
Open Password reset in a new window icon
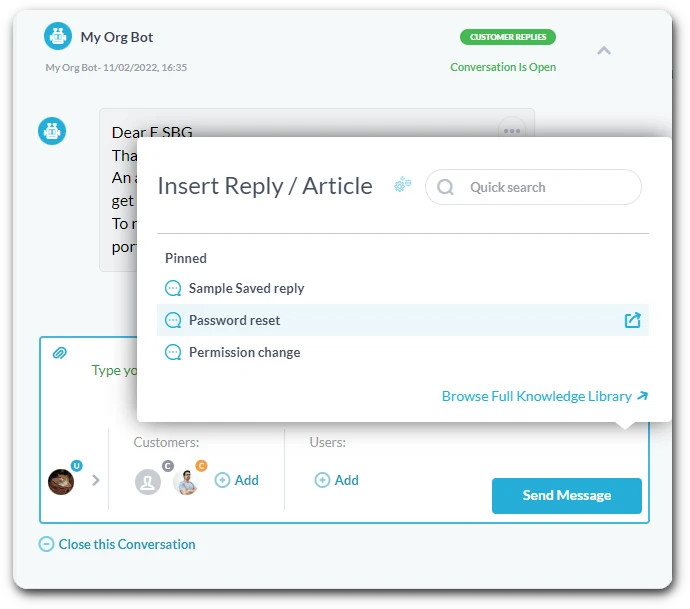632,320
